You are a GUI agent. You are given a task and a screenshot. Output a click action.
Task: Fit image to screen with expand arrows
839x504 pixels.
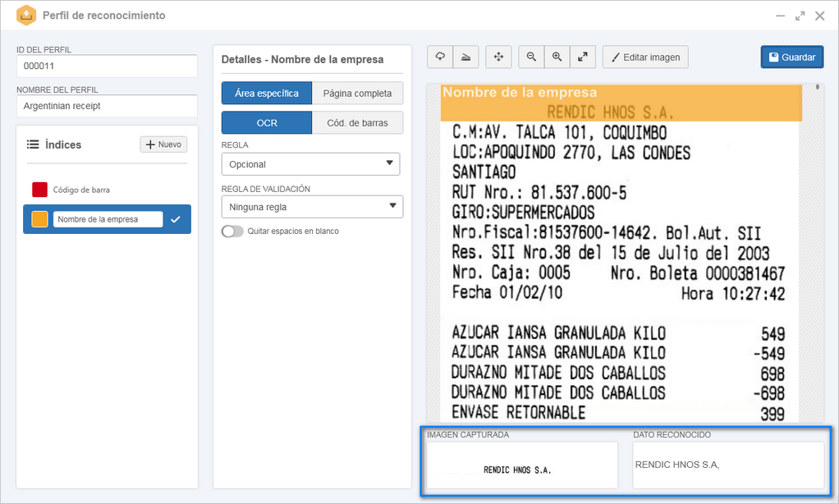coord(583,57)
